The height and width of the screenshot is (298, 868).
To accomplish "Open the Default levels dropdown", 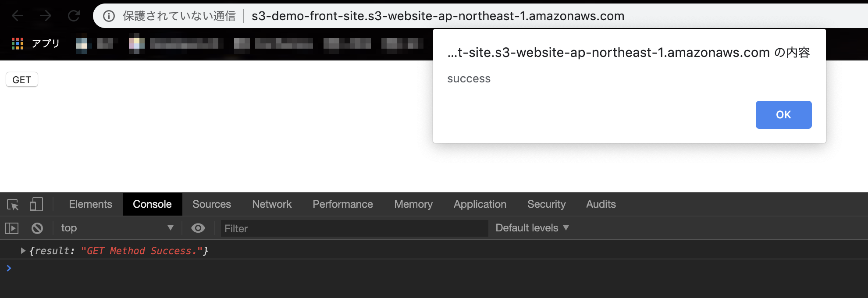I will 531,228.
